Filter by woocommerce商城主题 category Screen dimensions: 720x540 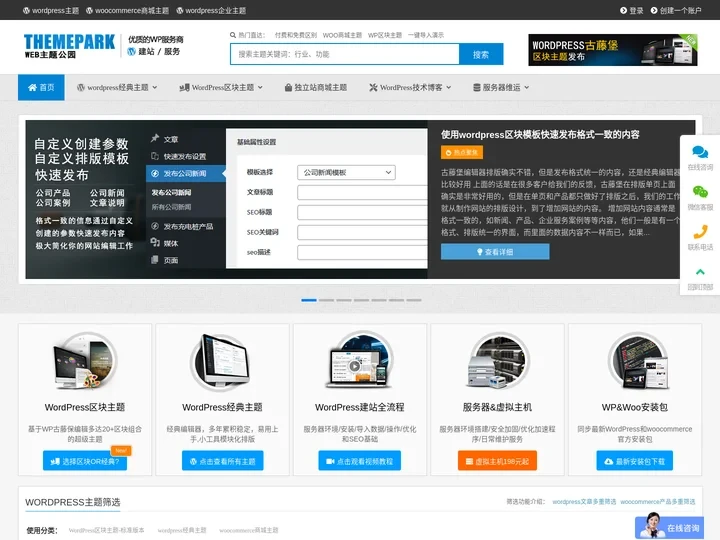coord(249,530)
